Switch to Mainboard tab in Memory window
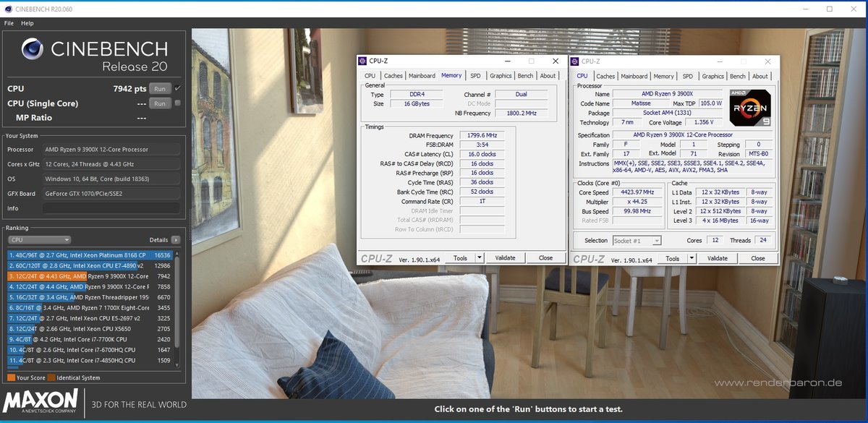Viewport: 868px width, 423px height. pos(422,76)
